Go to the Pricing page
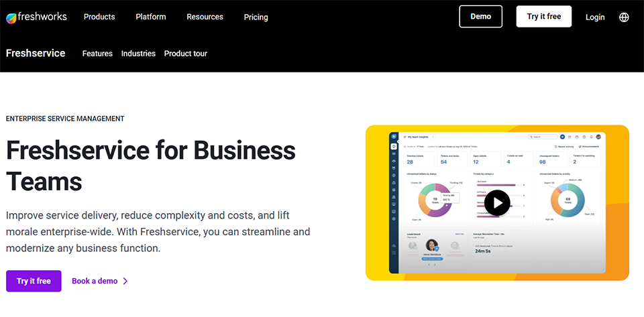Screen dimensions: 644x317 256,17
